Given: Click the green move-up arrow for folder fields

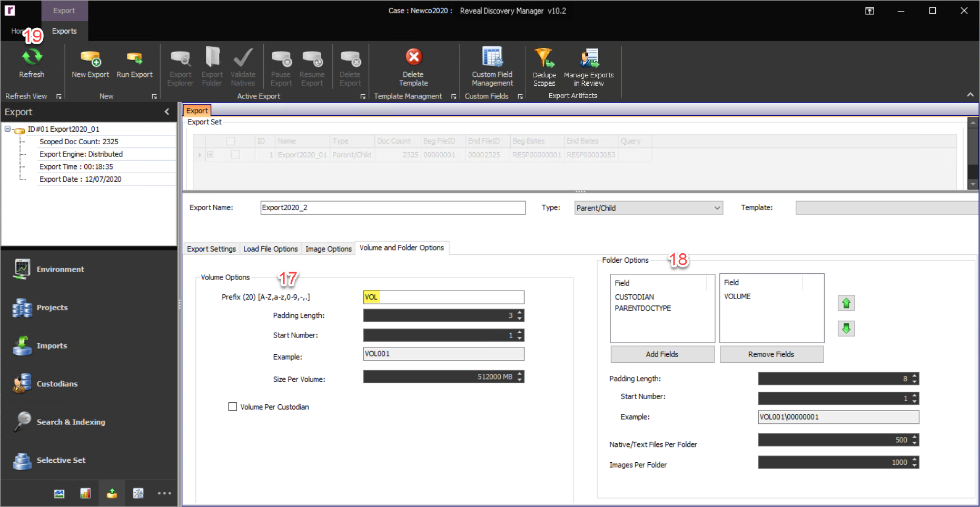Looking at the screenshot, I should (846, 303).
